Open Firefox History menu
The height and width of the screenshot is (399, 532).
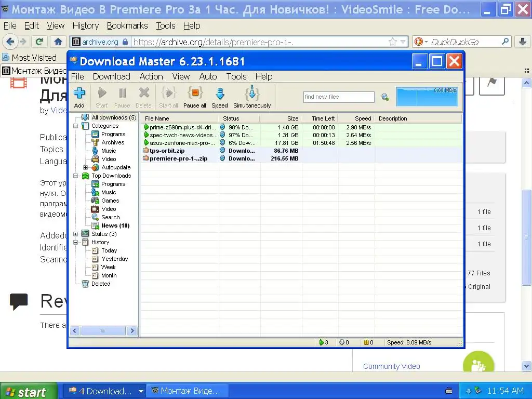point(86,26)
